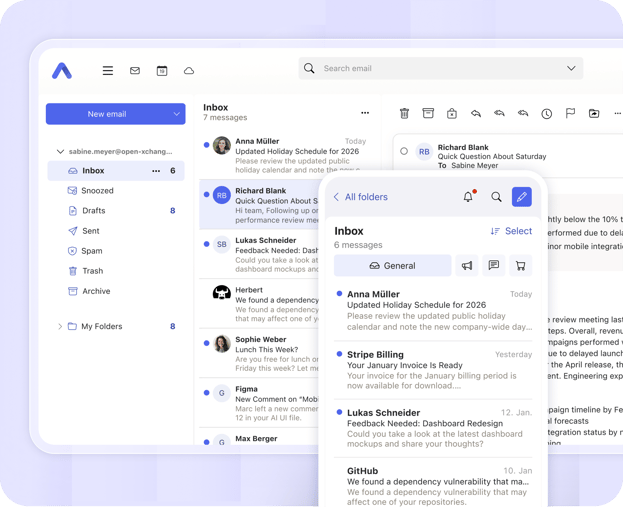Open the New email dropdown arrow
The width and height of the screenshot is (623, 507).
click(176, 114)
